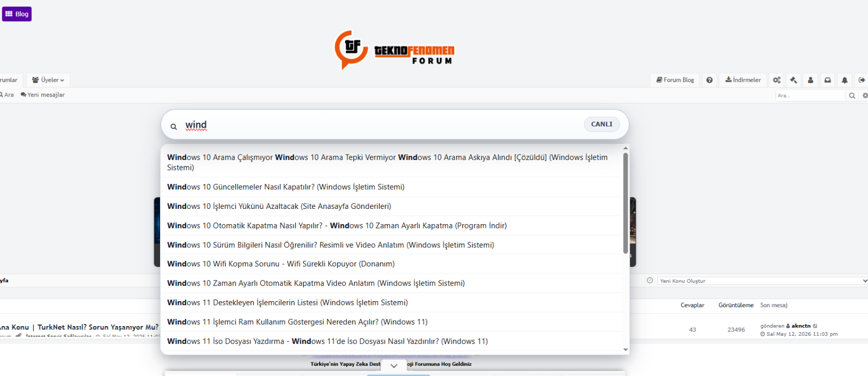Open advanced search gear icon

click(x=865, y=95)
